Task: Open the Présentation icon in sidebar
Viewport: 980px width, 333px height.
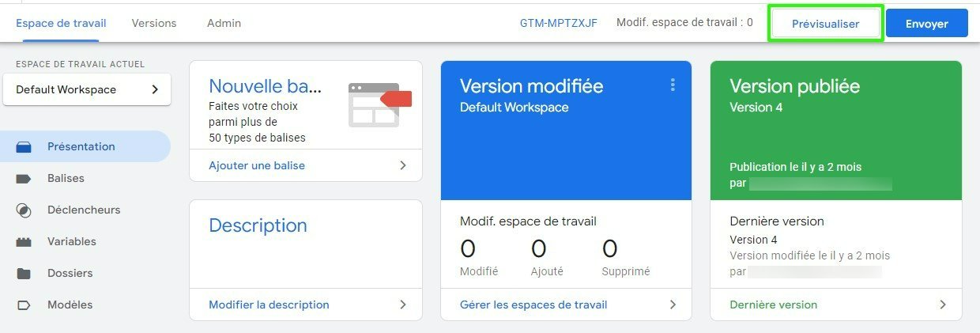Action: (x=24, y=147)
